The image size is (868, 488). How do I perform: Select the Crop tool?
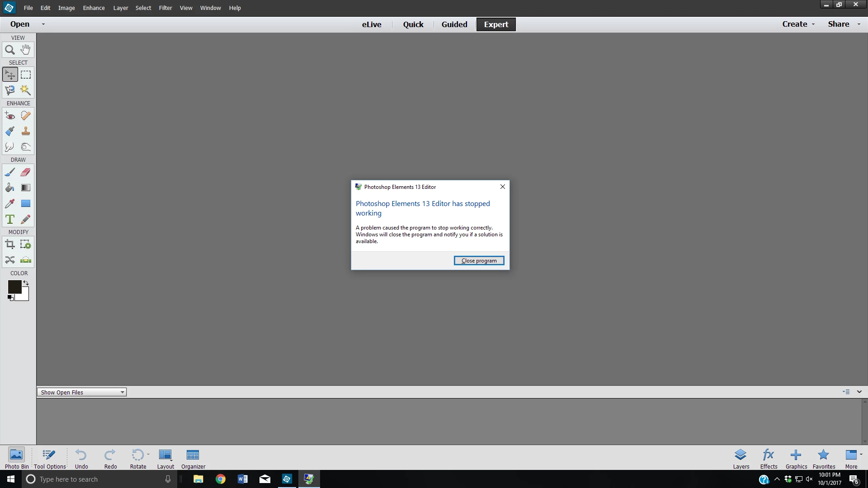[x=10, y=244]
